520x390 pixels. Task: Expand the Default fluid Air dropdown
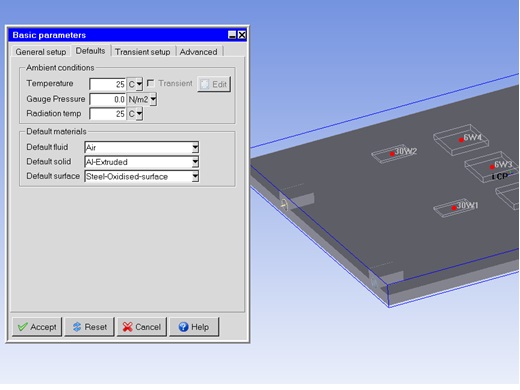click(x=195, y=147)
